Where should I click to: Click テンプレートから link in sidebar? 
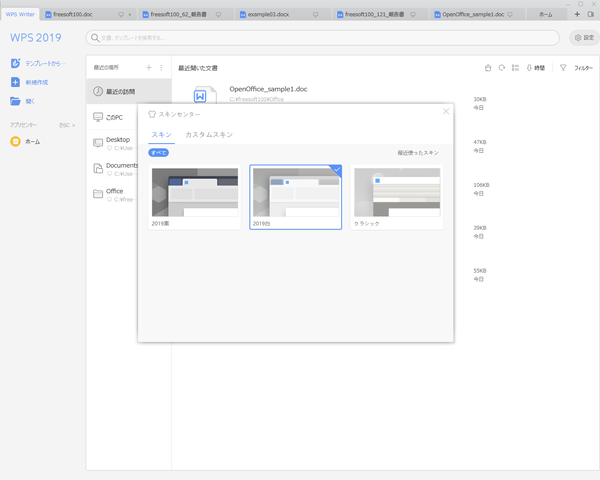45,64
